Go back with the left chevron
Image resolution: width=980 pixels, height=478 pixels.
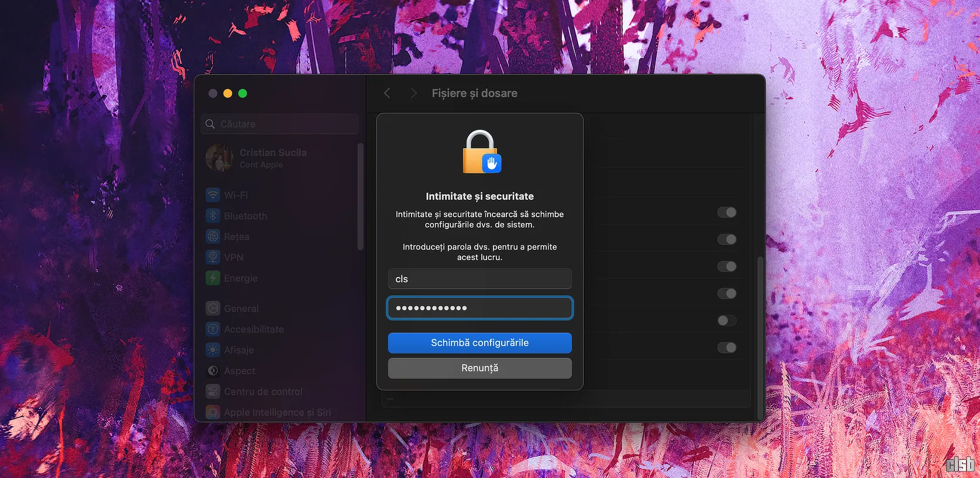click(387, 93)
